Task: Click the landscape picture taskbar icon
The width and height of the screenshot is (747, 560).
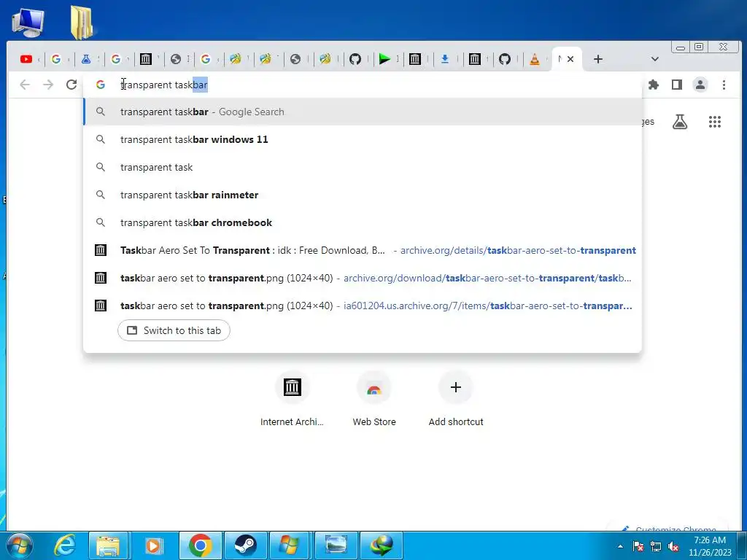Action: tap(336, 545)
